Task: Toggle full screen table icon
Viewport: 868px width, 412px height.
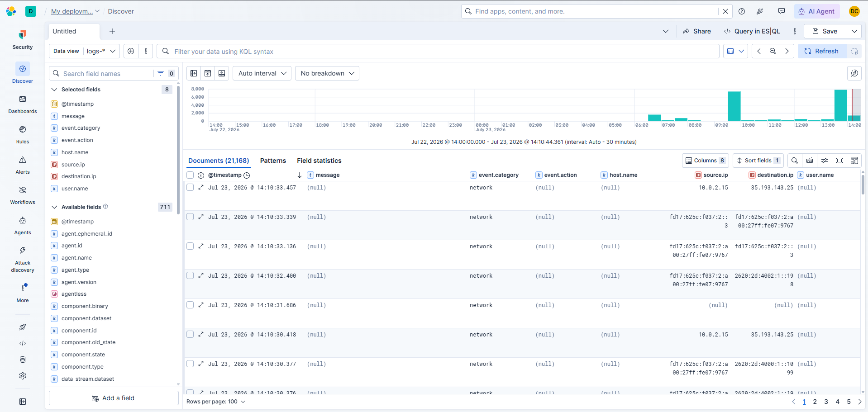Action: 839,161
